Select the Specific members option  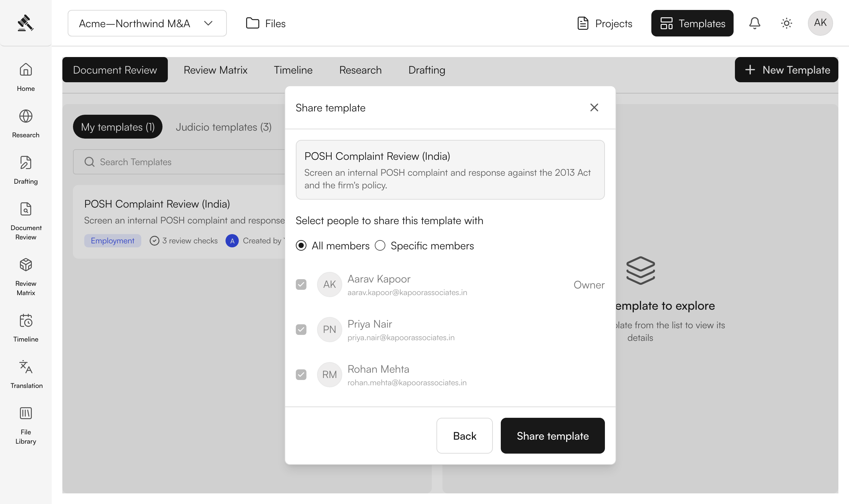point(424,246)
